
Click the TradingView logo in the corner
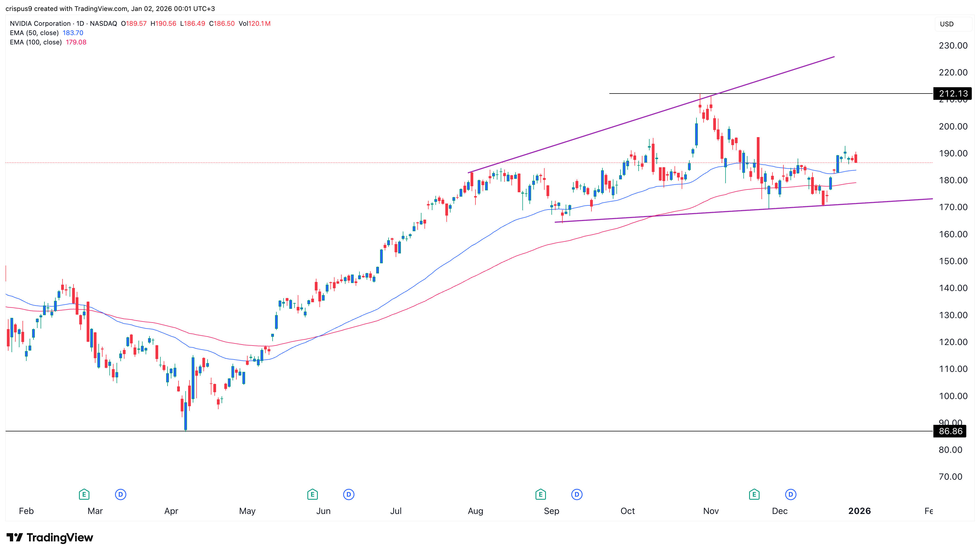[50, 538]
